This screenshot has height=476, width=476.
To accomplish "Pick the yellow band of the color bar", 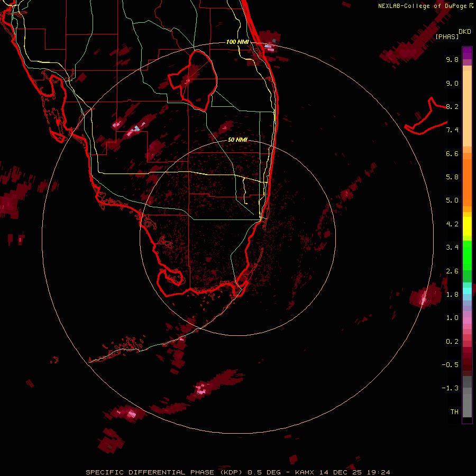I will pyautogui.click(x=467, y=226).
